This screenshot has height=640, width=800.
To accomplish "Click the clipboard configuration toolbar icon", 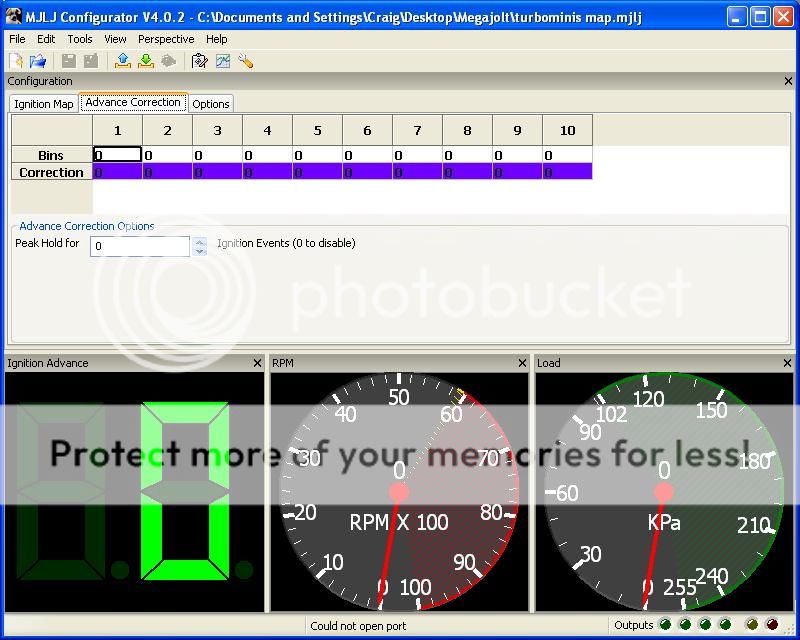I will (200, 61).
